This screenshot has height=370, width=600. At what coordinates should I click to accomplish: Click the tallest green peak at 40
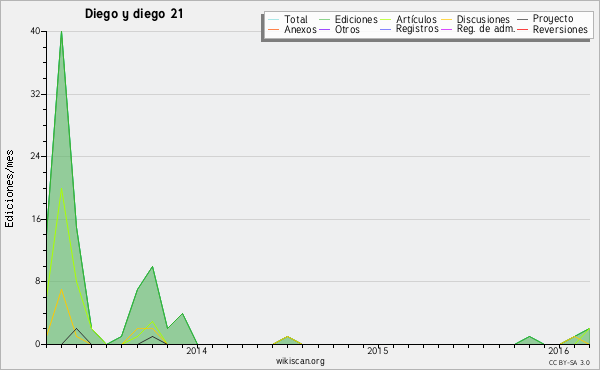61,32
